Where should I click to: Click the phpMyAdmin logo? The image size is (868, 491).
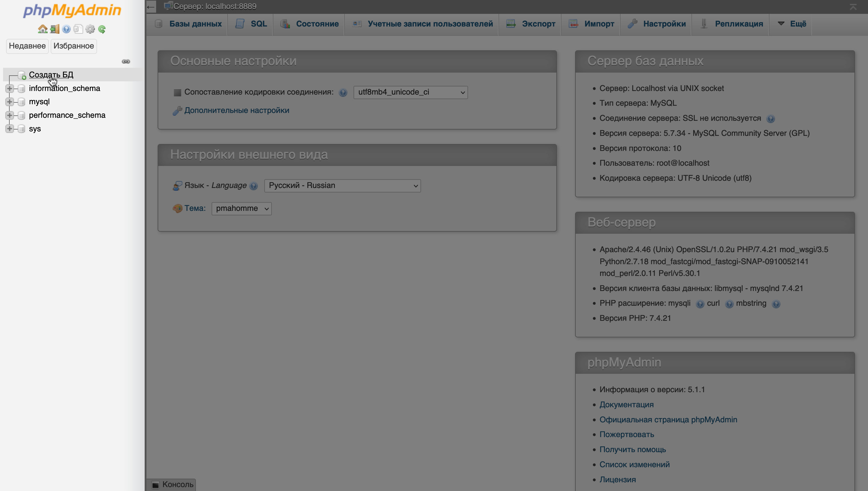[72, 11]
